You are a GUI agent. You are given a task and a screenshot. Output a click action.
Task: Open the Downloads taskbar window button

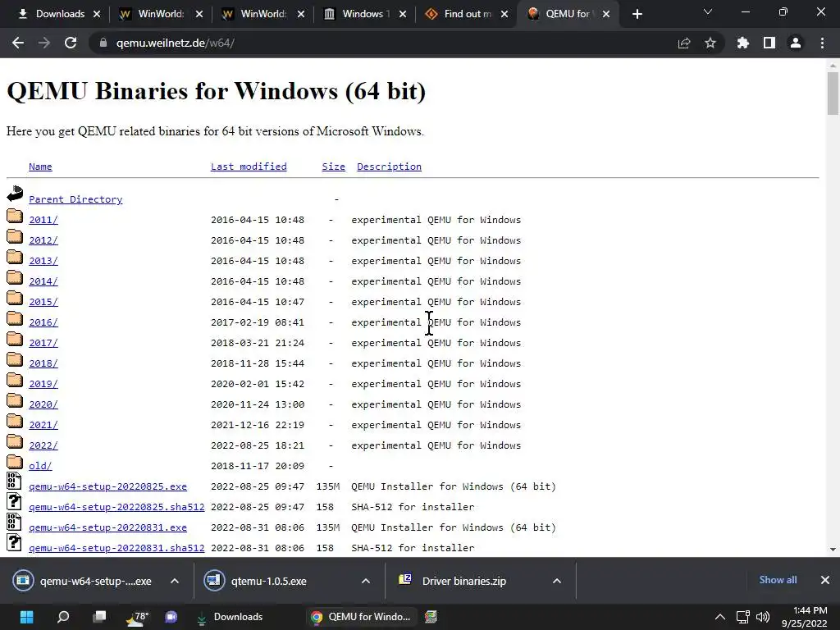pyautogui.click(x=231, y=617)
